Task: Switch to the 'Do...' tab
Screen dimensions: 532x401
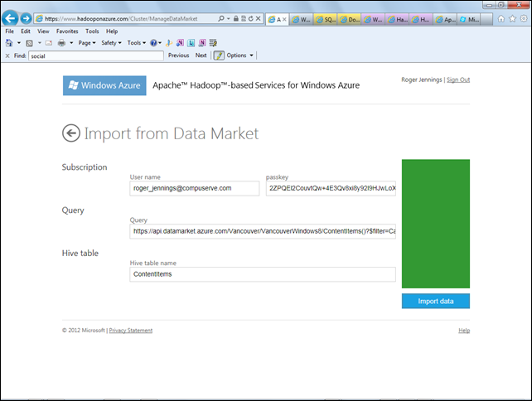Action: 350,20
